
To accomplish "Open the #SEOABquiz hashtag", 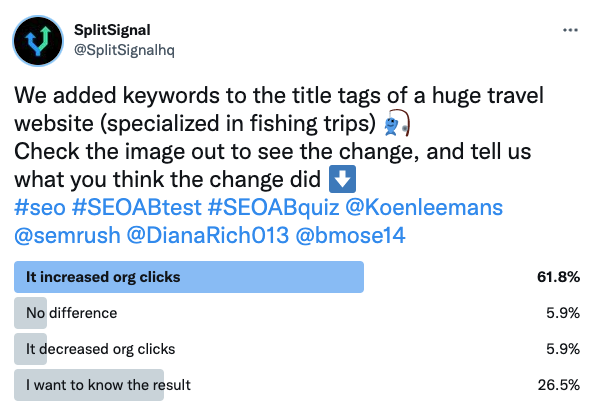I will [274, 207].
